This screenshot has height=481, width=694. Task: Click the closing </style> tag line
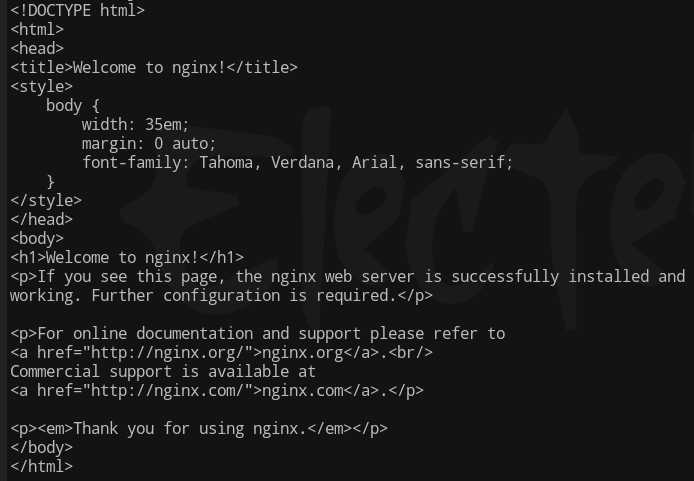click(46, 201)
